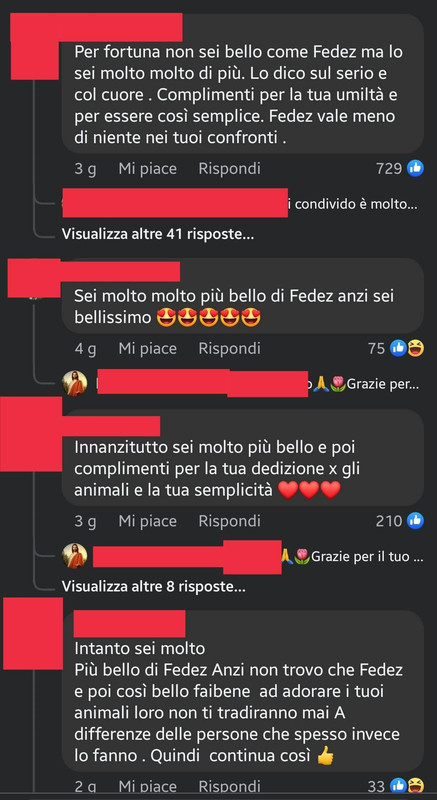Image resolution: width=437 pixels, height=800 pixels.
Task: Click the blue thumbs-up next to 210
Action: 415,521
